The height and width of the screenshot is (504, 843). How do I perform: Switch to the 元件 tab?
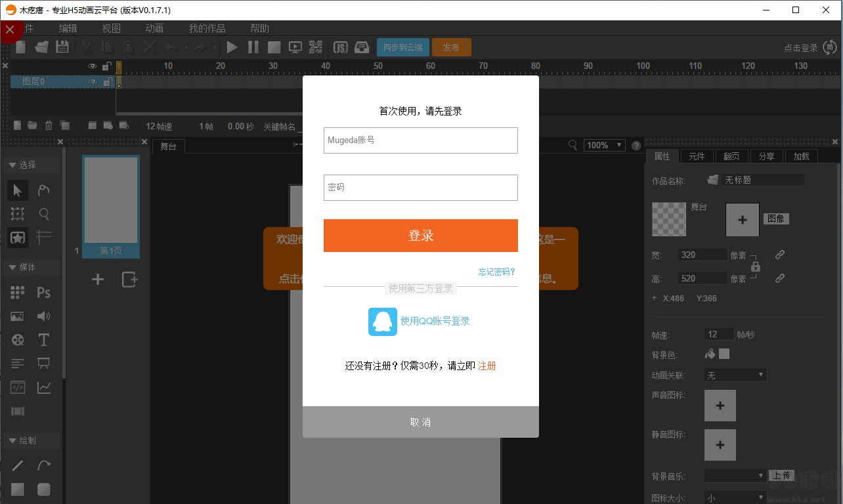[x=697, y=156]
